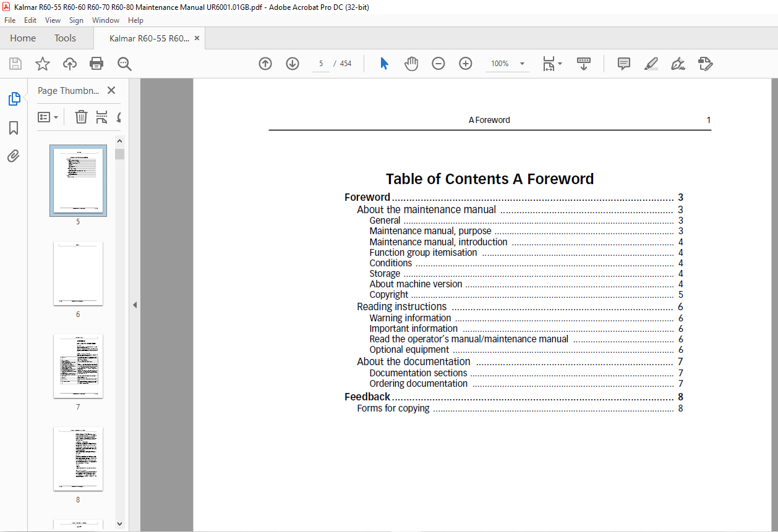The width and height of the screenshot is (778, 532).
Task: Click Optional equipment contents entry
Action: [526, 350]
